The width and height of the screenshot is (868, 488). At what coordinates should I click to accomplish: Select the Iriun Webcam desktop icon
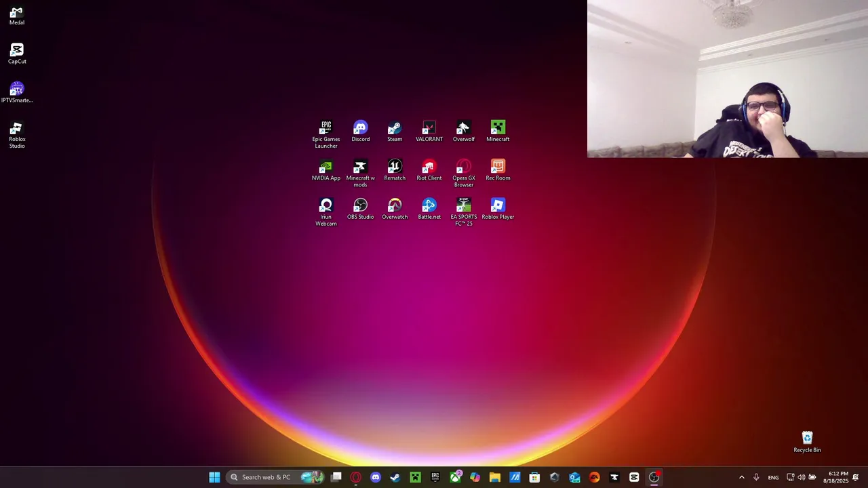pyautogui.click(x=326, y=212)
